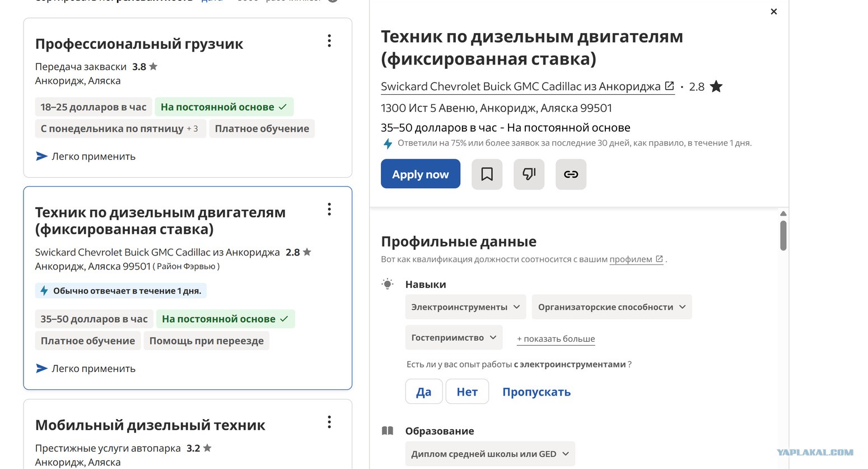Image resolution: width=868 pixels, height=469 pixels.
Task: Click the Образование section heading
Action: tap(440, 431)
